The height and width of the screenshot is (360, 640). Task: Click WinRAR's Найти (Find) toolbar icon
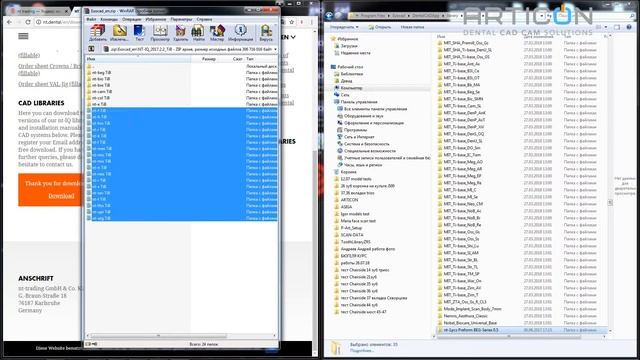pos(198,33)
